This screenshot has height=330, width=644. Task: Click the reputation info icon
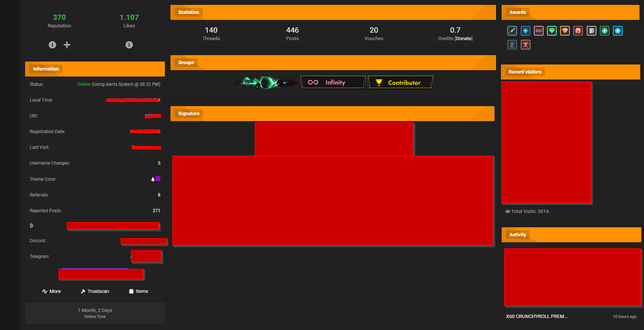[x=52, y=45]
